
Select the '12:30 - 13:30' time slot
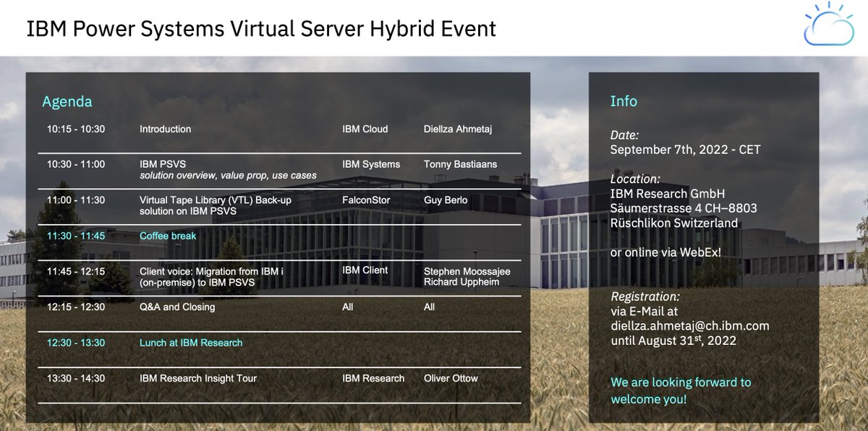click(x=76, y=343)
